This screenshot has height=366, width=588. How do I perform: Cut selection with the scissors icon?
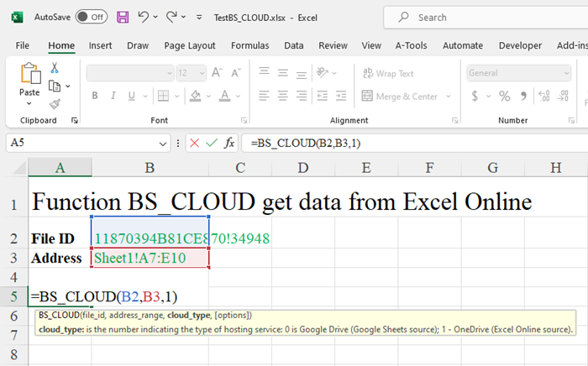55,68
